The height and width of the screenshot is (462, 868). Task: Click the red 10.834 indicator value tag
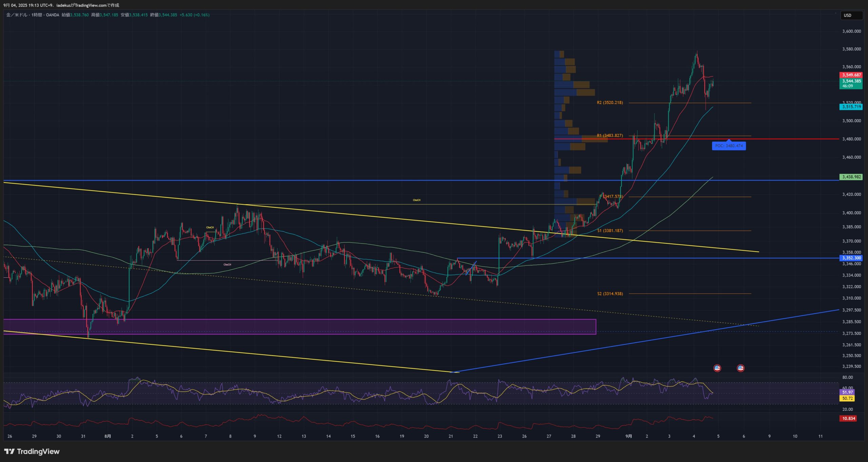pos(848,419)
